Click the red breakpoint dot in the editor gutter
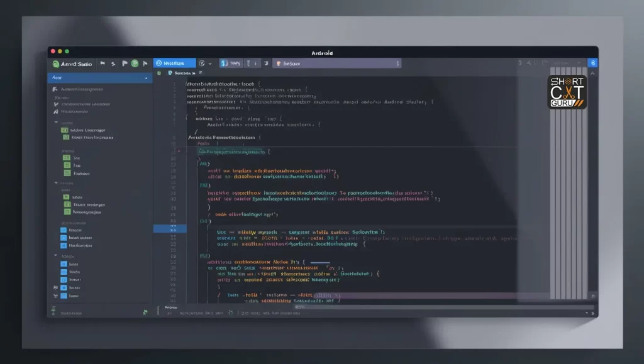644x364 pixels. tap(179, 152)
